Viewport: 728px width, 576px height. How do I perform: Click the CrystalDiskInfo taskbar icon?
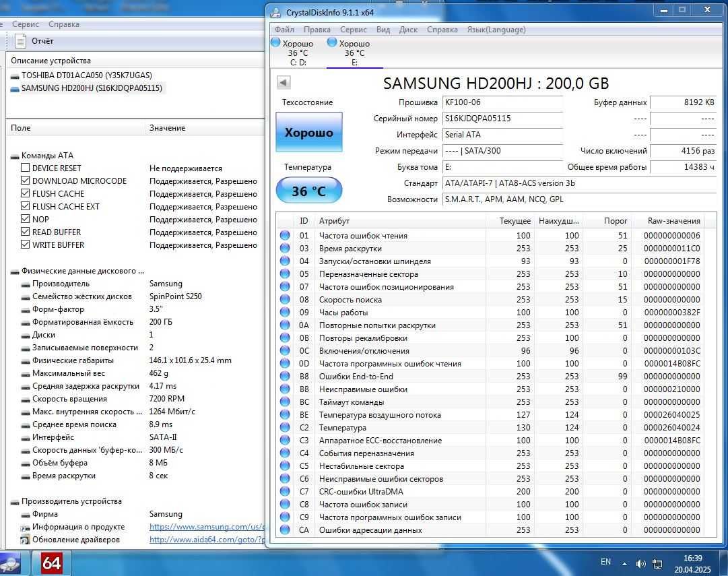10,563
